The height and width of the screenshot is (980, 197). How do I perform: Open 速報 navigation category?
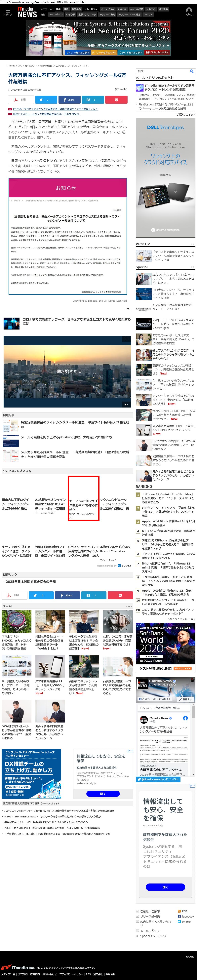tap(58, 9)
